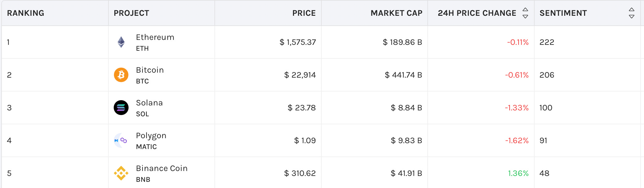This screenshot has width=644, height=188.
Task: Click Binance Coin's green 1.36% change
Action: [518, 173]
